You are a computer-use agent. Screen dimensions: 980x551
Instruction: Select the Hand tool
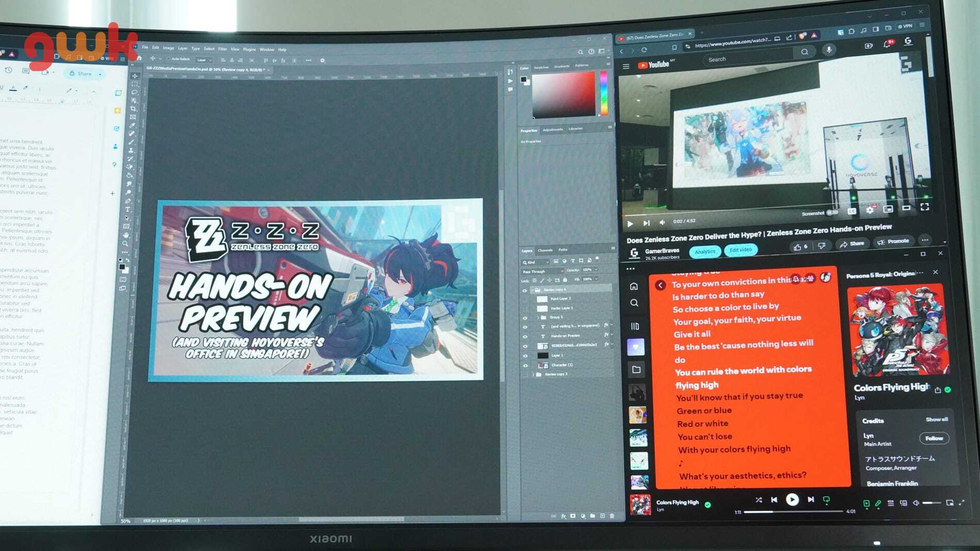[x=126, y=235]
